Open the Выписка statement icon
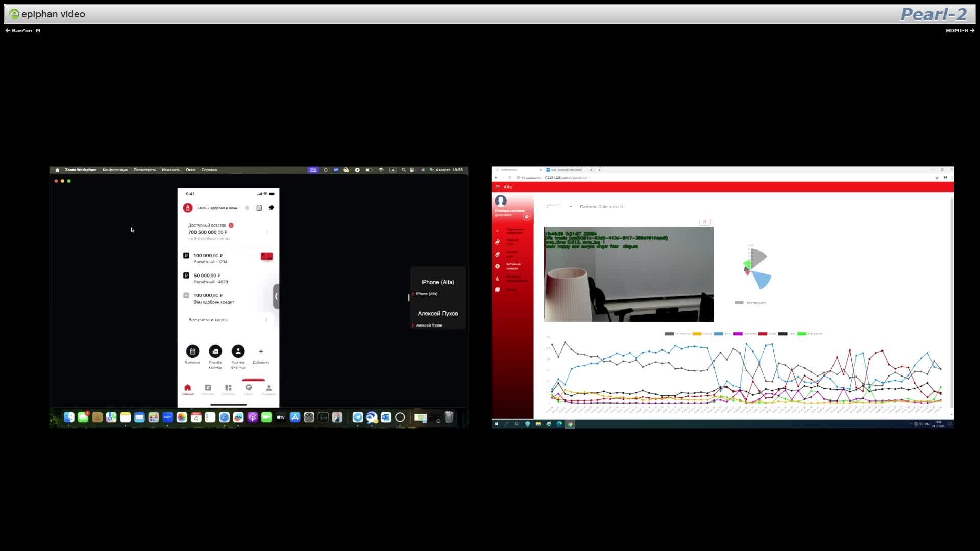The width and height of the screenshot is (980, 551). 192,352
